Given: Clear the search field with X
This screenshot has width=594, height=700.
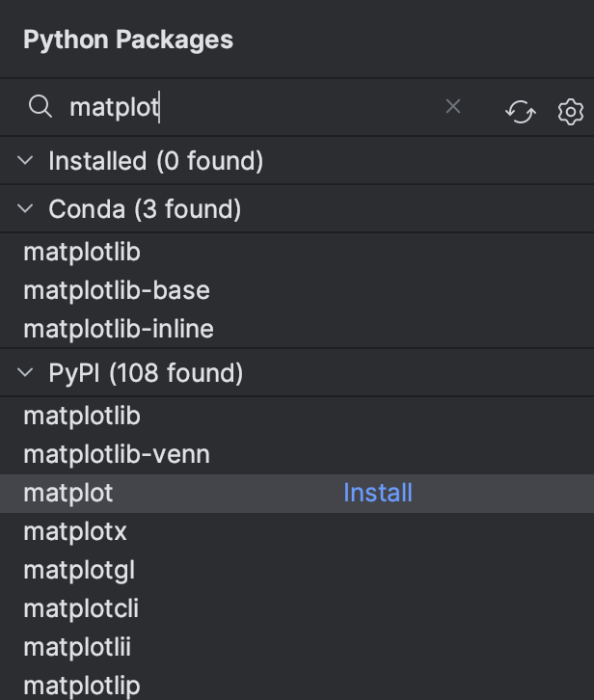Looking at the screenshot, I should 453,107.
